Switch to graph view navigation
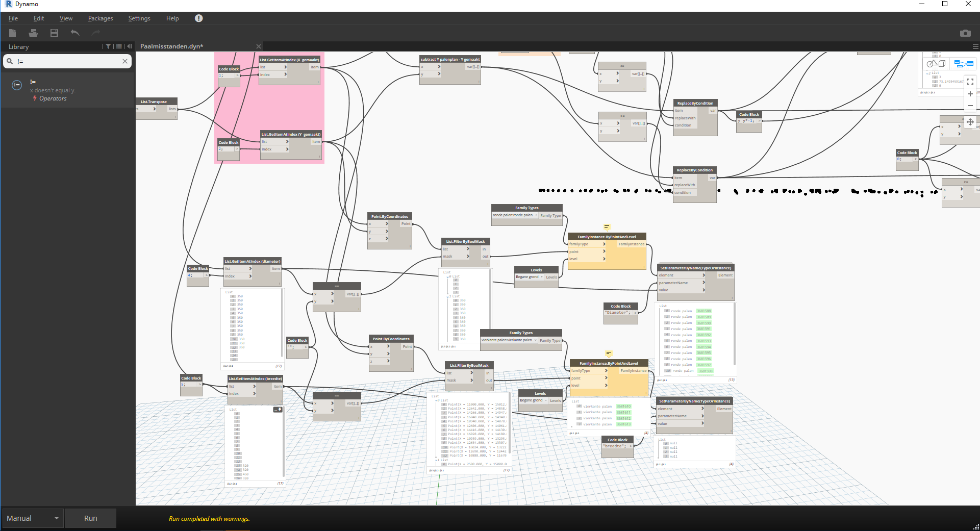The height and width of the screenshot is (531, 980). 964,64
